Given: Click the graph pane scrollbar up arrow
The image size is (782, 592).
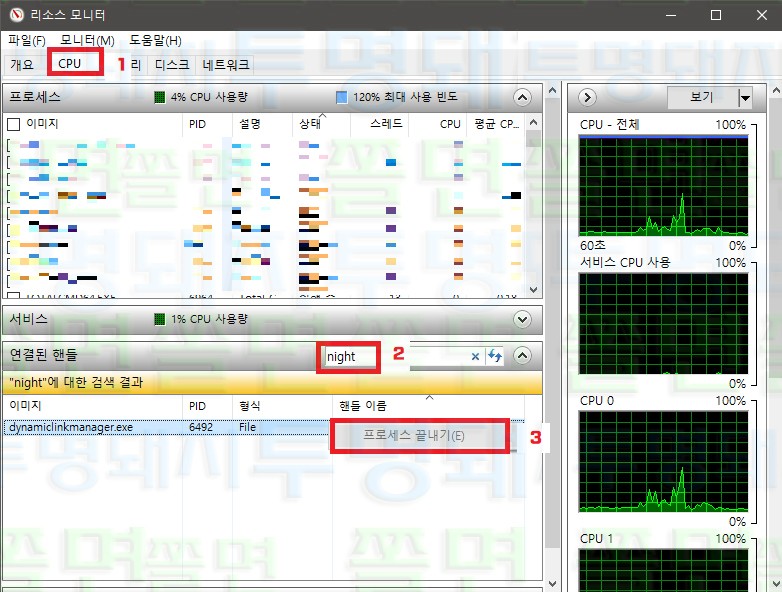Looking at the screenshot, I should (776, 90).
